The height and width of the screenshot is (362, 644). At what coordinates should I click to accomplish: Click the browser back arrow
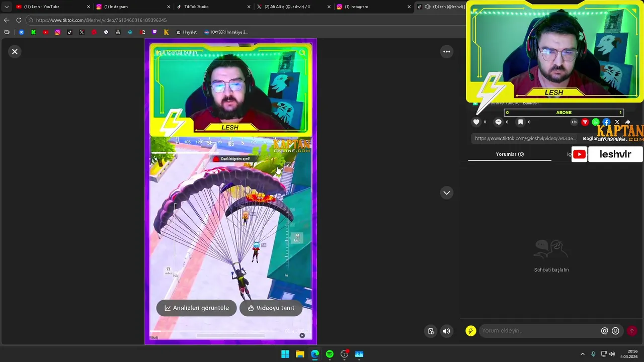[x=6, y=20]
